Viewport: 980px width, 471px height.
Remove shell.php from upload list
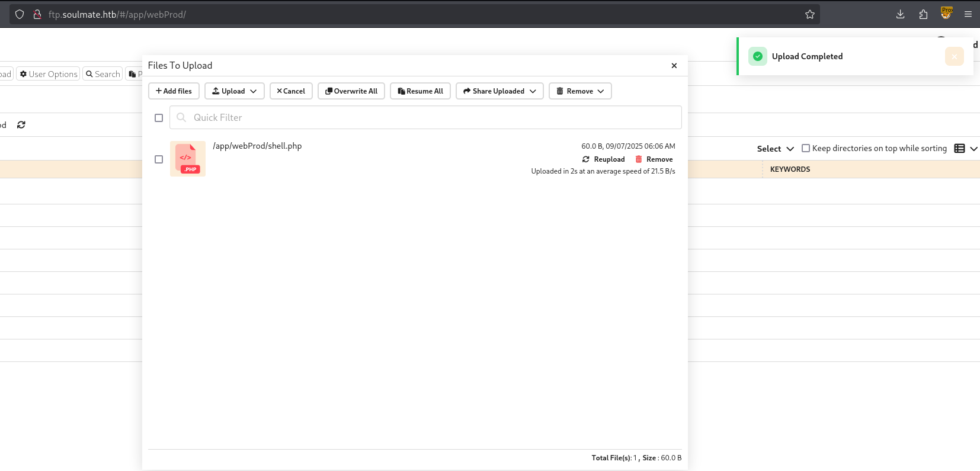(654, 159)
